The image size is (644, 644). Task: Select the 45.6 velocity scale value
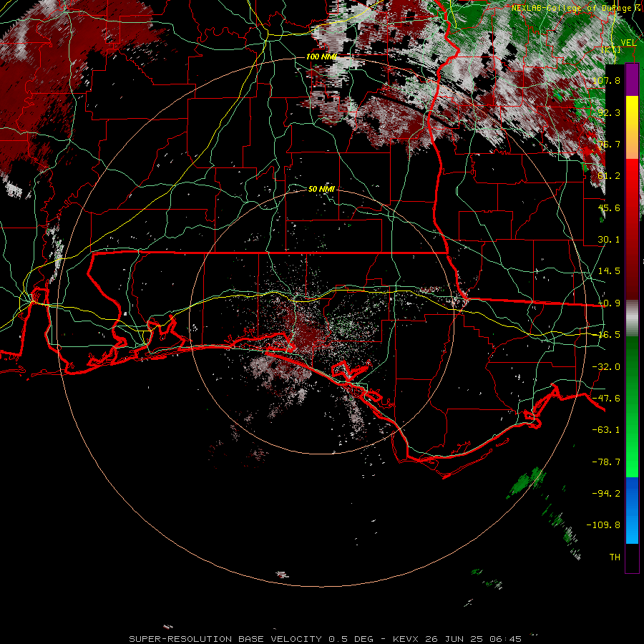pyautogui.click(x=609, y=208)
